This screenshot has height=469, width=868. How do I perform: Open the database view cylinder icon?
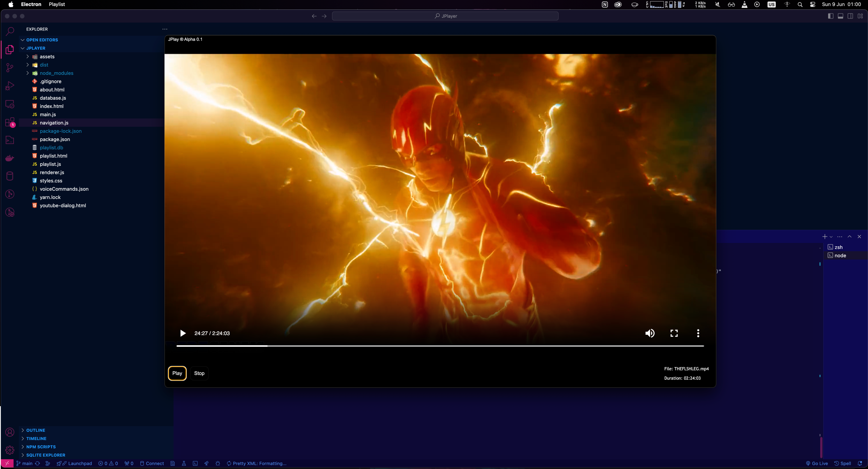(x=10, y=176)
